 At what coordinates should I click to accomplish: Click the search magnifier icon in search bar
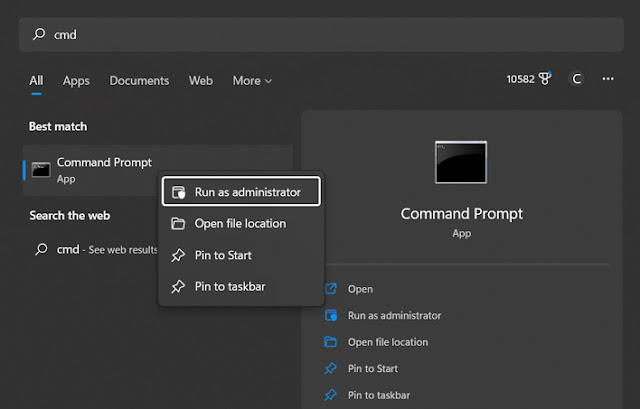click(39, 34)
